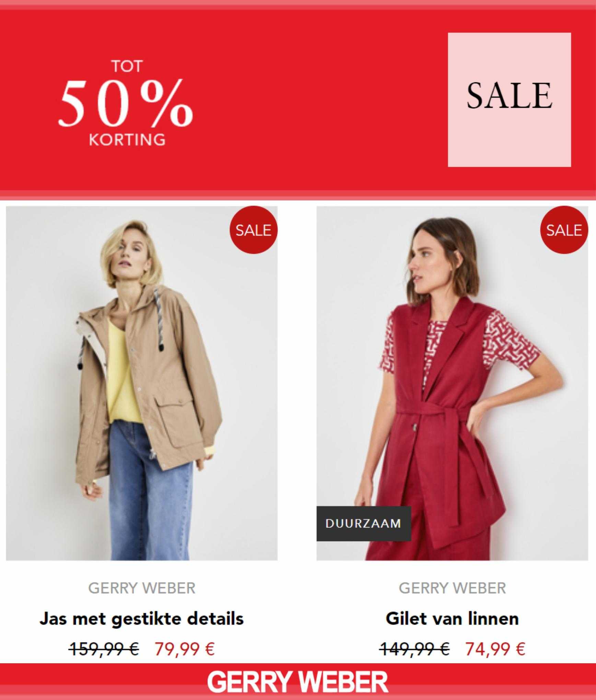Open the red linen gilet product photo
The image size is (596, 700).
(x=452, y=383)
